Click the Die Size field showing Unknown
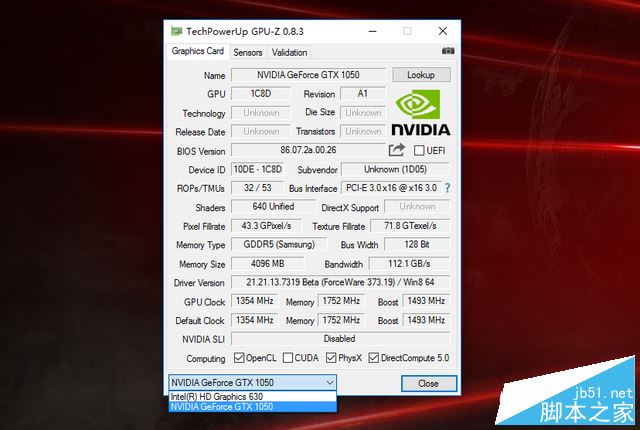Screen dimensions: 640x430 [363, 113]
